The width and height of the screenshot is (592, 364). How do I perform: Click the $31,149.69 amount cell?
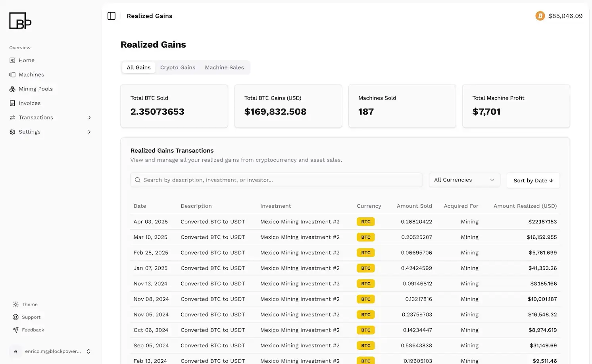click(x=543, y=345)
